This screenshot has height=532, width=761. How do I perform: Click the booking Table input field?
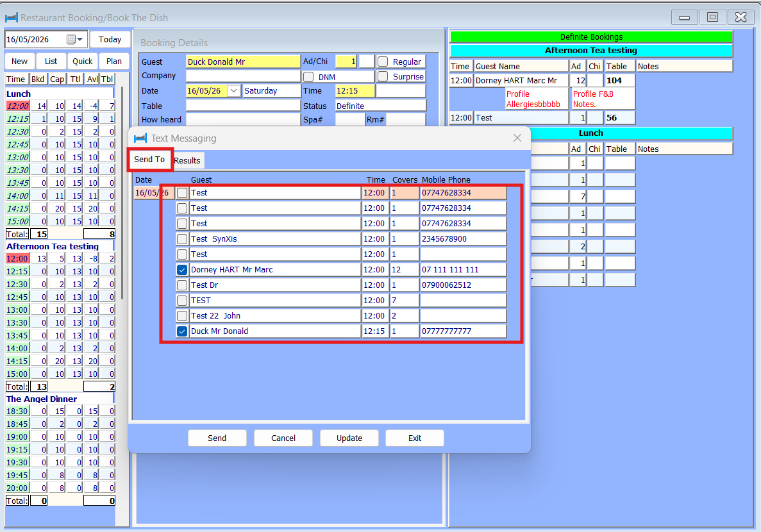pos(243,106)
